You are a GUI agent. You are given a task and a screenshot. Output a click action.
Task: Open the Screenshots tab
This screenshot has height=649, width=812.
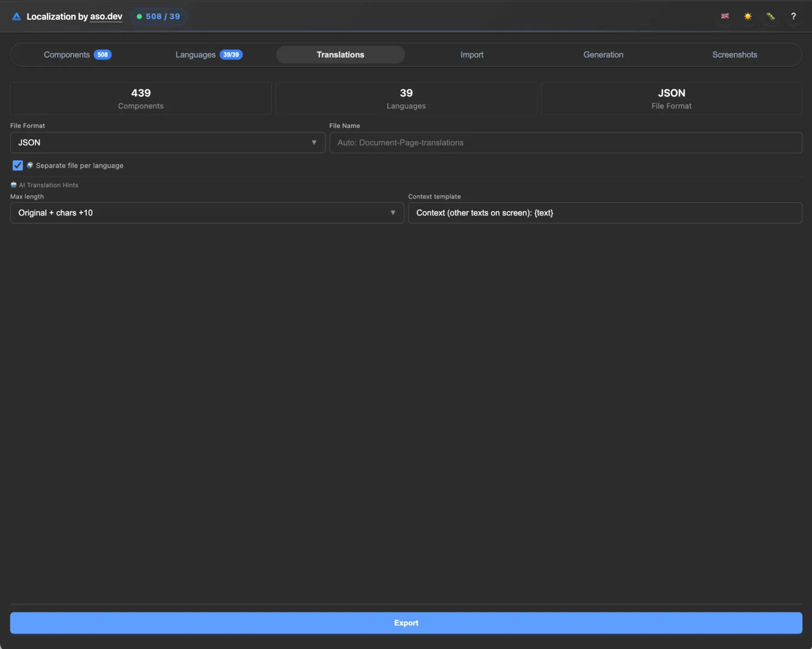point(735,55)
